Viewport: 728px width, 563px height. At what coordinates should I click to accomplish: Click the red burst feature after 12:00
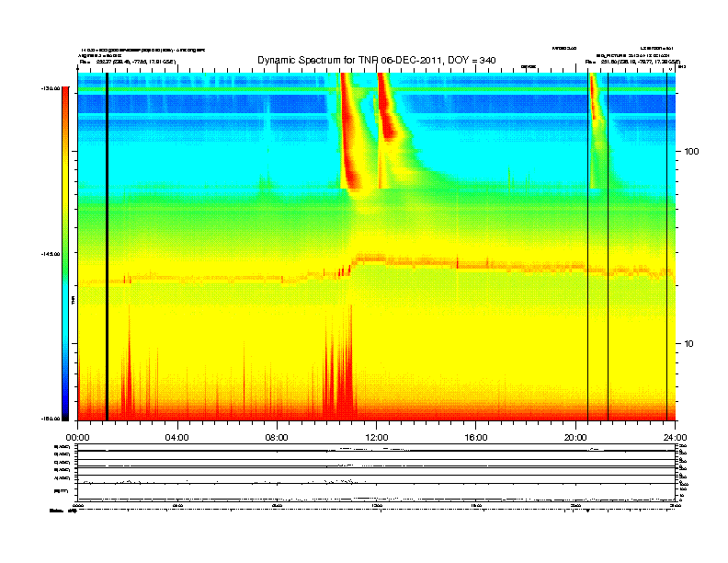[x=386, y=107]
